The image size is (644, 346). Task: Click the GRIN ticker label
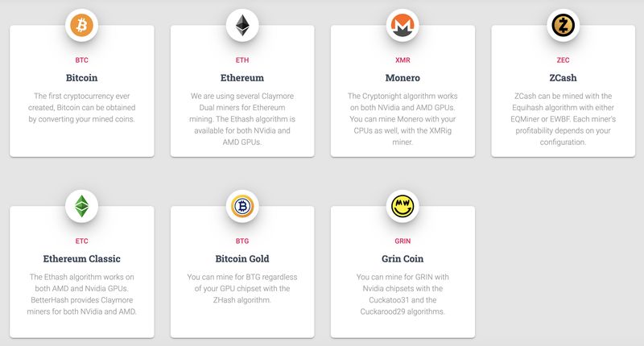click(x=402, y=240)
